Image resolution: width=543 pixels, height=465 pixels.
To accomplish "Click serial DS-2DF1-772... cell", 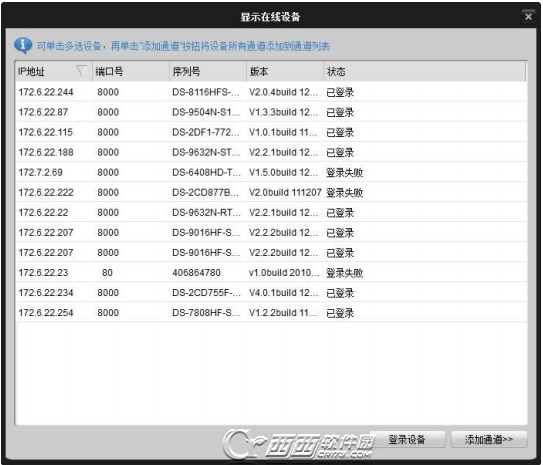I will click(x=206, y=132).
